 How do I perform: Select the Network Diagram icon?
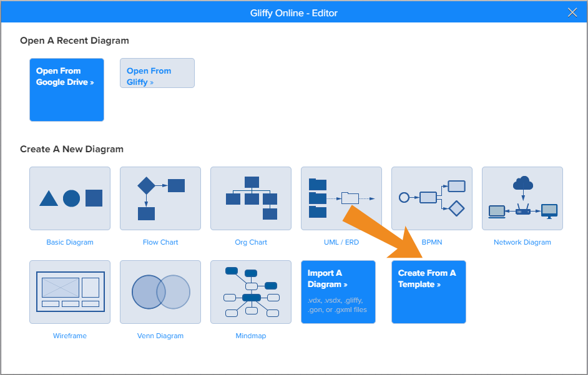click(522, 198)
